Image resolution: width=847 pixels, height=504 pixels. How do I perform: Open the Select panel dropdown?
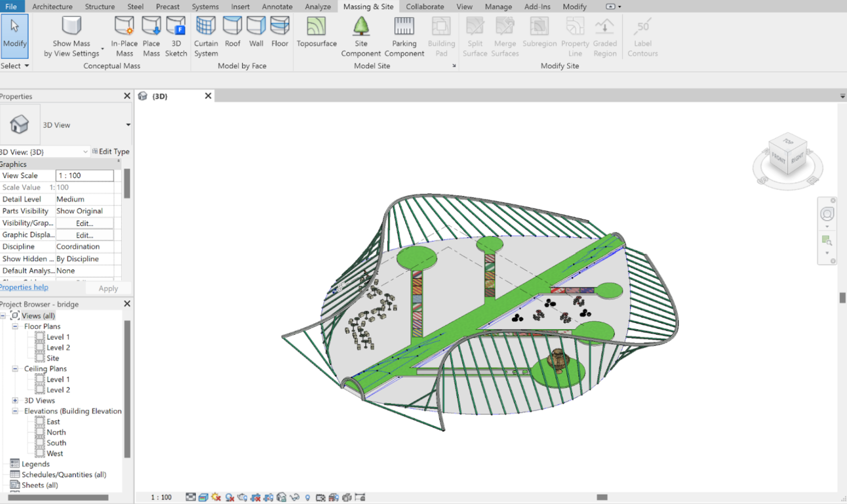click(x=15, y=66)
